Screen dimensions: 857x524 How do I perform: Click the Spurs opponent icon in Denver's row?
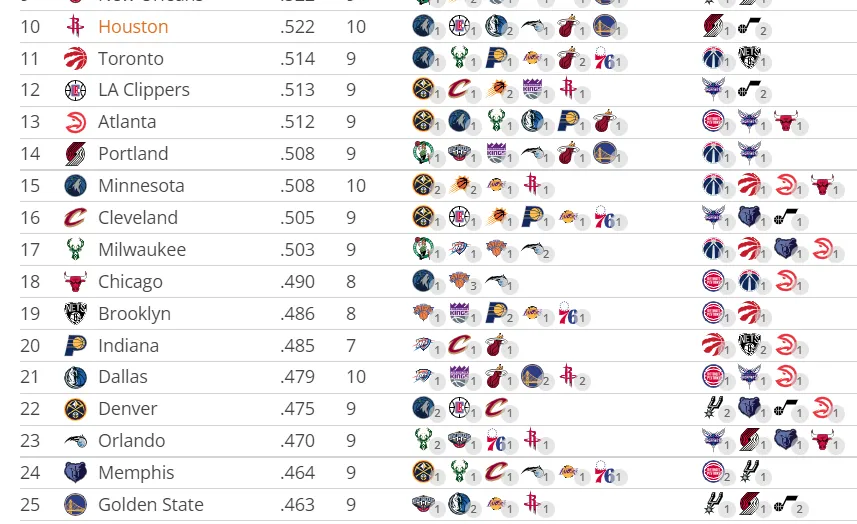click(x=713, y=408)
